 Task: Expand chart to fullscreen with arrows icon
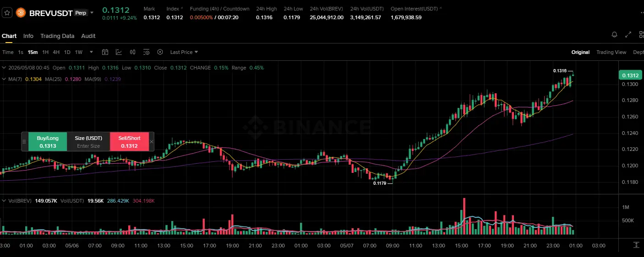tap(628, 35)
